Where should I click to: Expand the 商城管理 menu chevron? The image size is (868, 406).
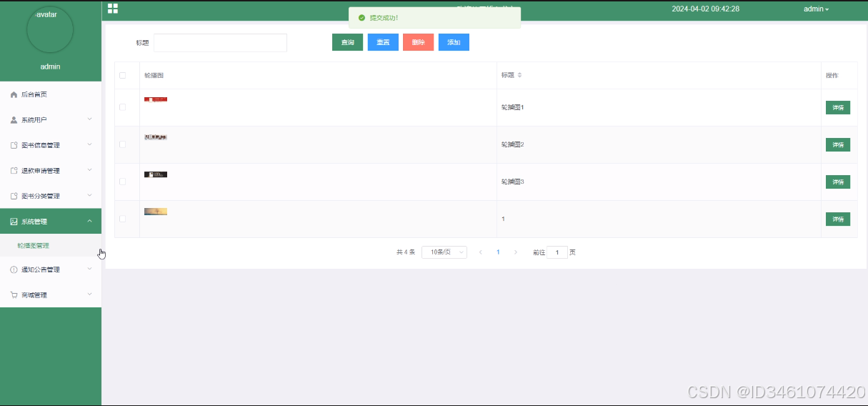89,294
